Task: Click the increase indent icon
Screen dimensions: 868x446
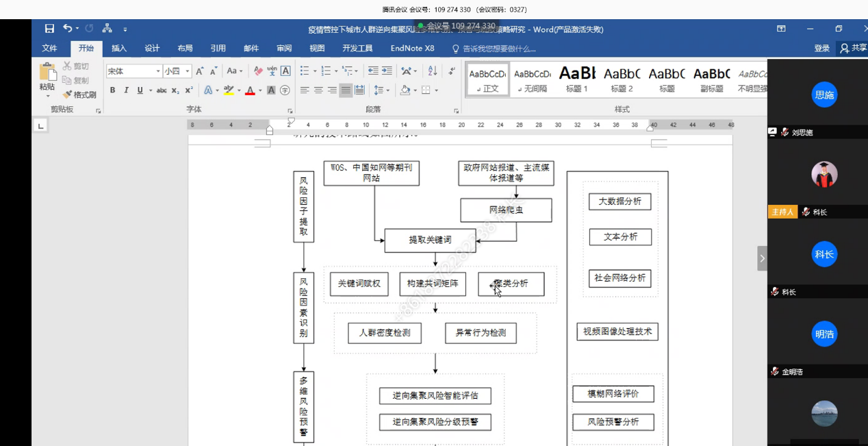Action: click(x=387, y=71)
